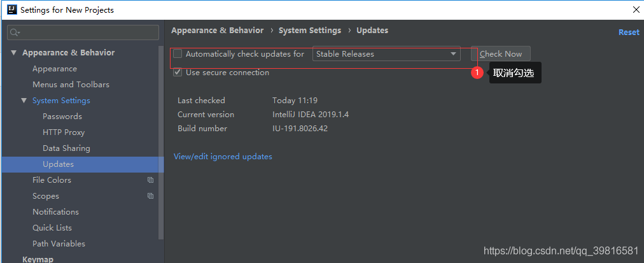This screenshot has height=263, width=644.
Task: Click the IntelliJ IDEA logo in title bar
Action: click(11, 10)
